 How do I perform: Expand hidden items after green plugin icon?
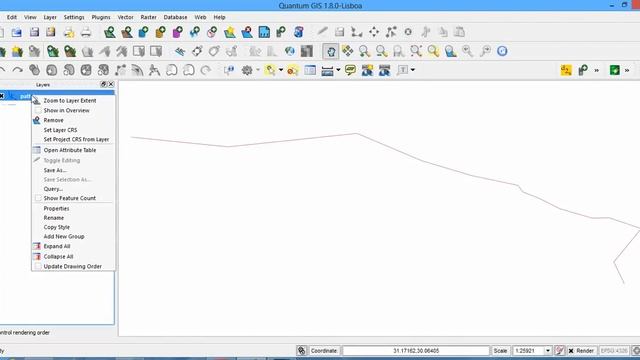click(x=627, y=70)
